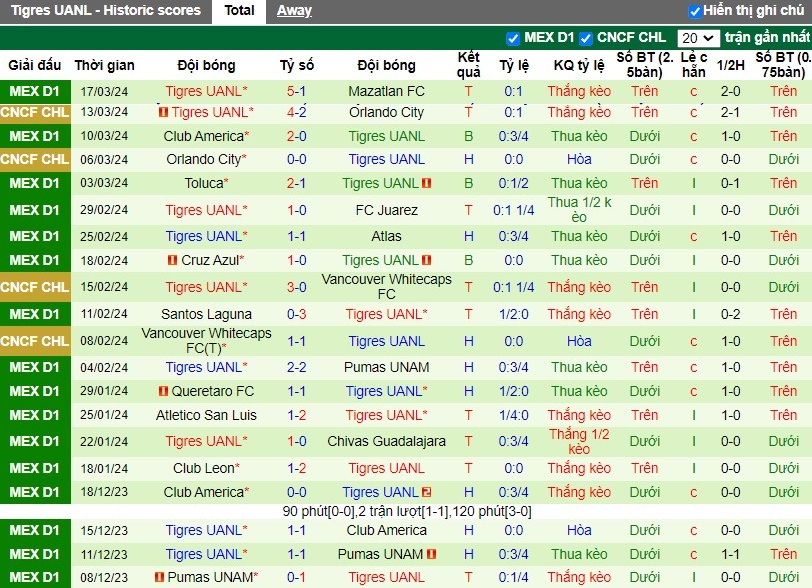Open Club America away team on 15/12/23

point(386,530)
